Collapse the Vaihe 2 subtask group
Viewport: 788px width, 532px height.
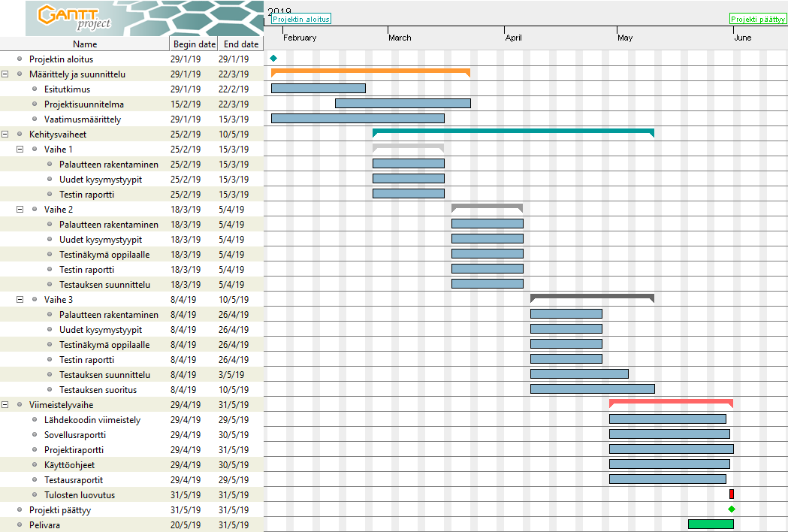[x=20, y=210]
